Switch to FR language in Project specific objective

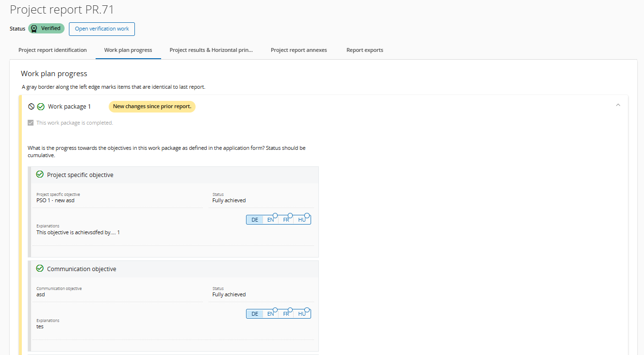286,220
